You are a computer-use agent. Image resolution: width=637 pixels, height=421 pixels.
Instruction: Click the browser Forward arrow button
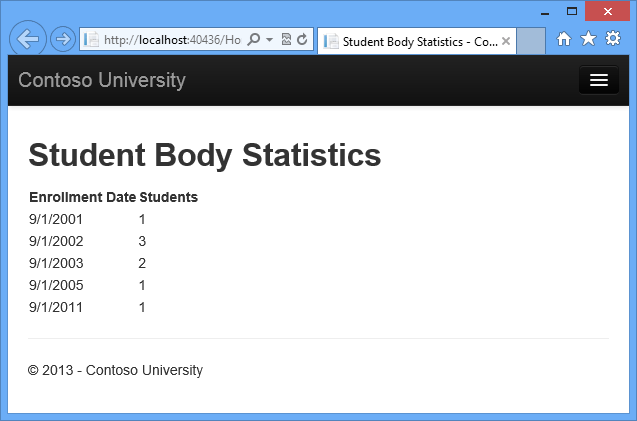(x=62, y=40)
